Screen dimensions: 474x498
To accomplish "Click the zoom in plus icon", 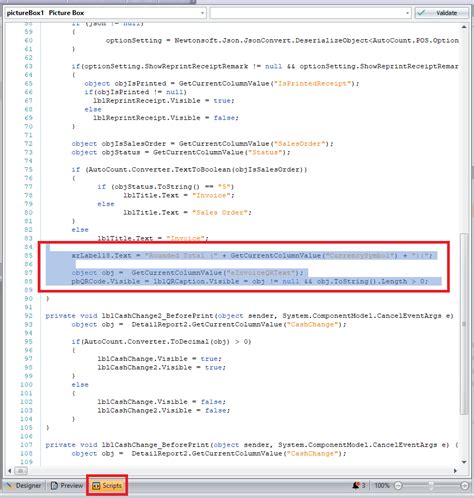I will tap(464, 486).
